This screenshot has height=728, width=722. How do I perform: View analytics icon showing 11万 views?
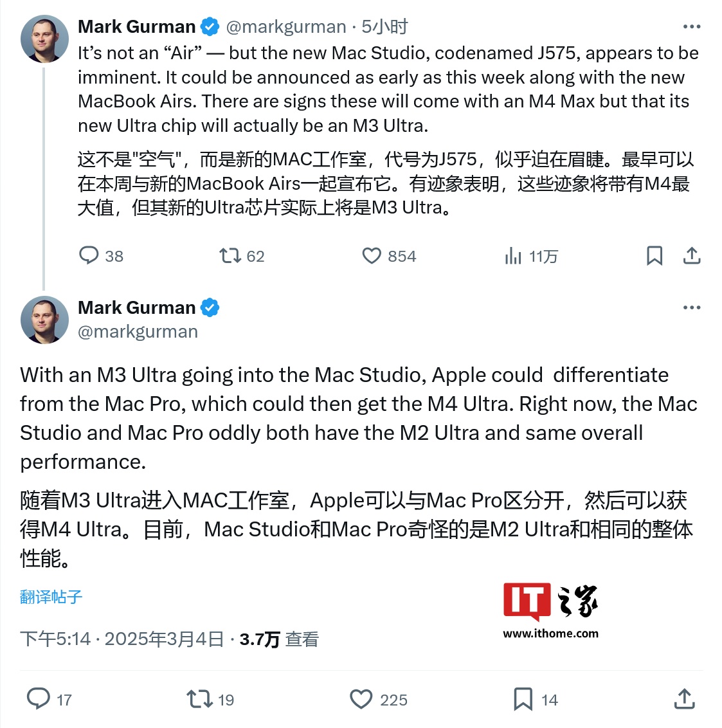click(513, 256)
